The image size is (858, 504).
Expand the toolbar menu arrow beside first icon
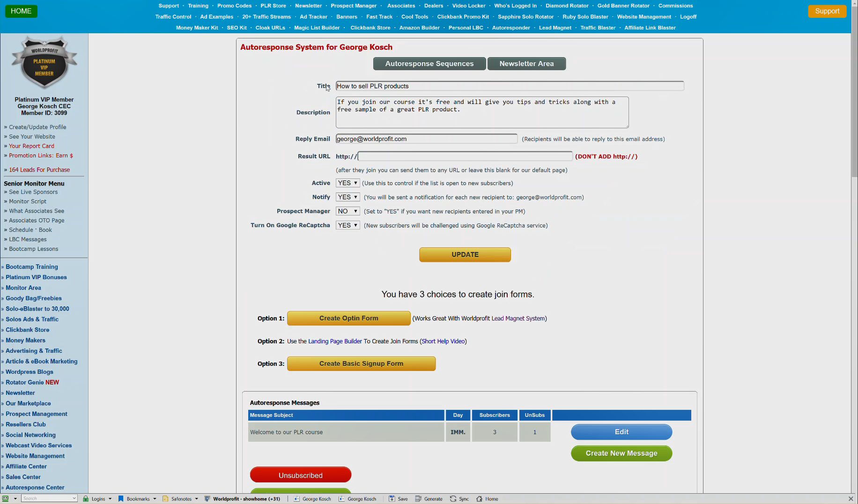click(15, 499)
